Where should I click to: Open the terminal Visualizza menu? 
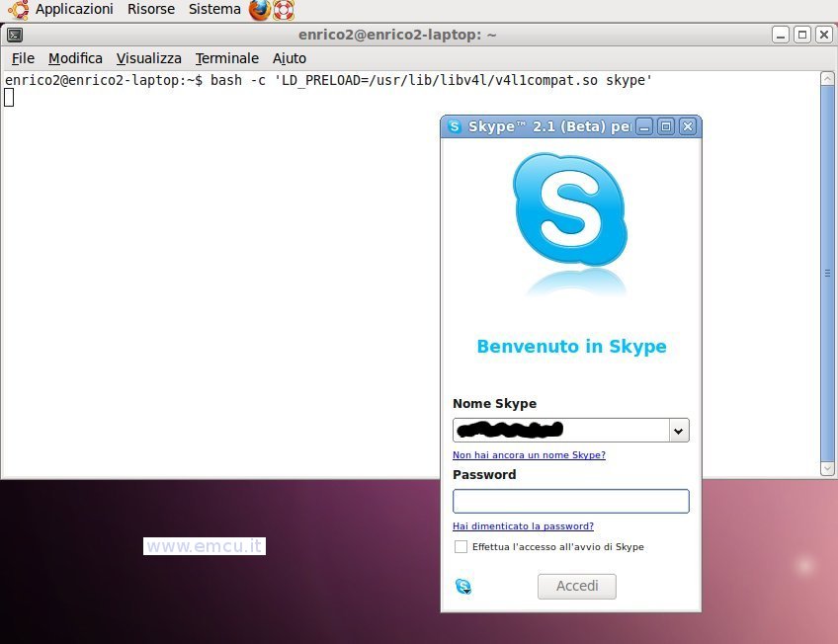coord(148,58)
